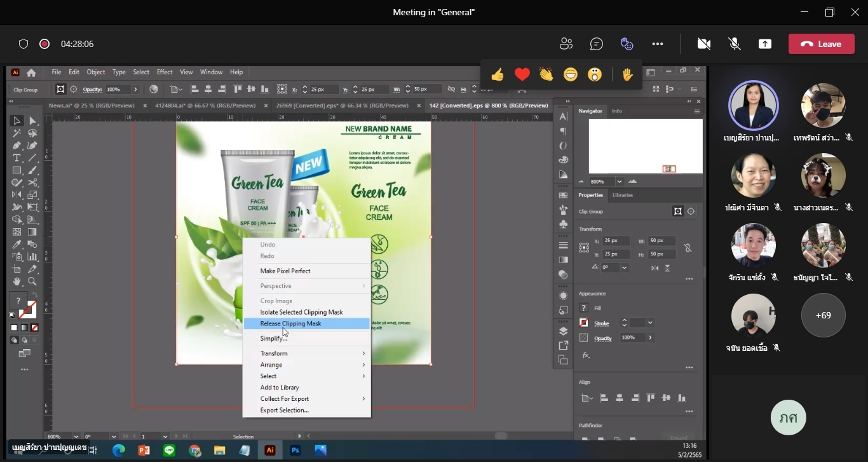868x462 pixels.
Task: Select the Pen tool
Action: coord(17,146)
